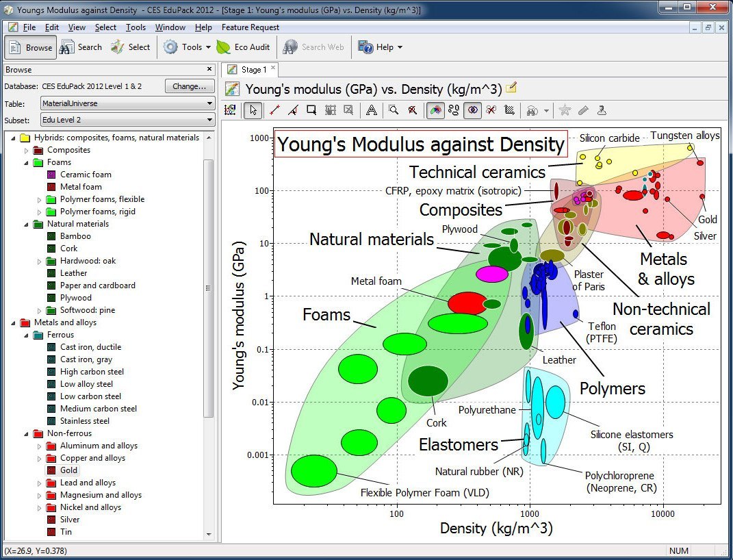Image resolution: width=733 pixels, height=560 pixels.
Task: Select Ceramic foam record
Action: tap(86, 175)
